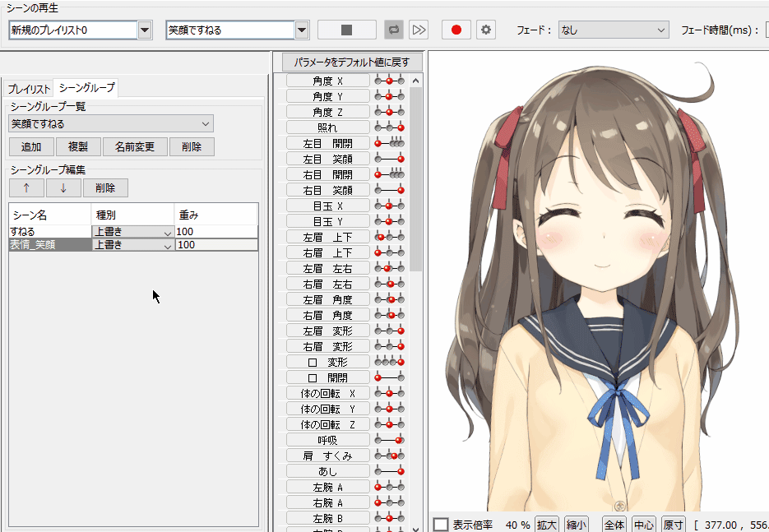Click the 口 開閉 slider
Screen dimensions: 769x532
coord(389,377)
